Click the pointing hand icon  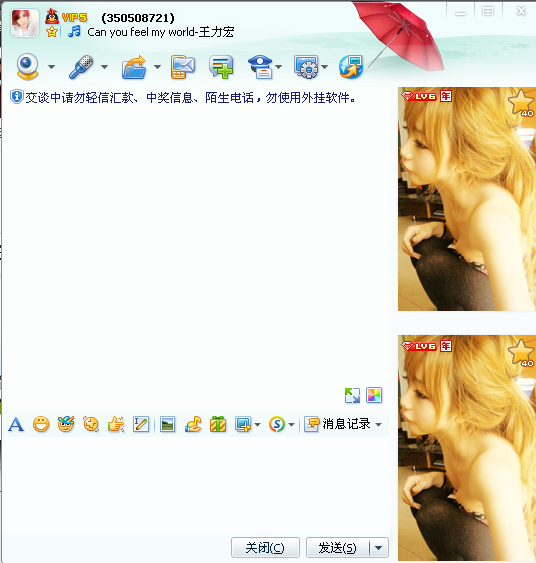tap(116, 424)
